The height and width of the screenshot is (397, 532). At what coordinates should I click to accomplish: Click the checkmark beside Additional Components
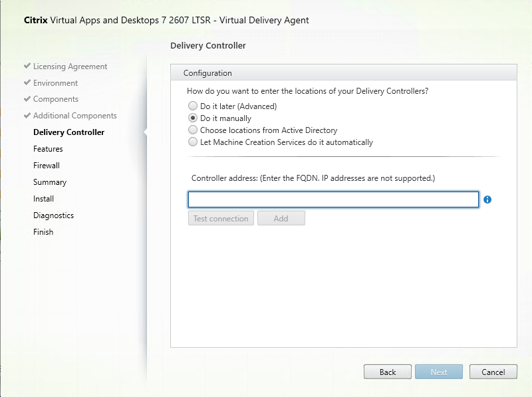tap(27, 115)
